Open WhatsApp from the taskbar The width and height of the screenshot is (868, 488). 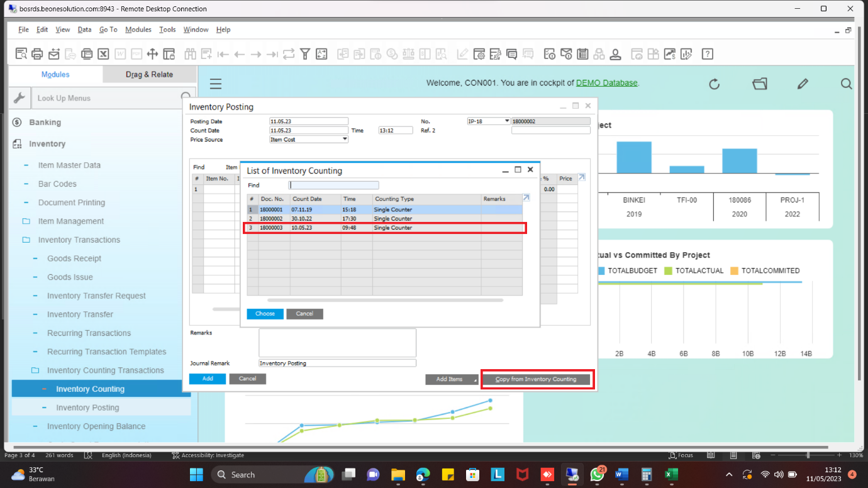click(598, 474)
